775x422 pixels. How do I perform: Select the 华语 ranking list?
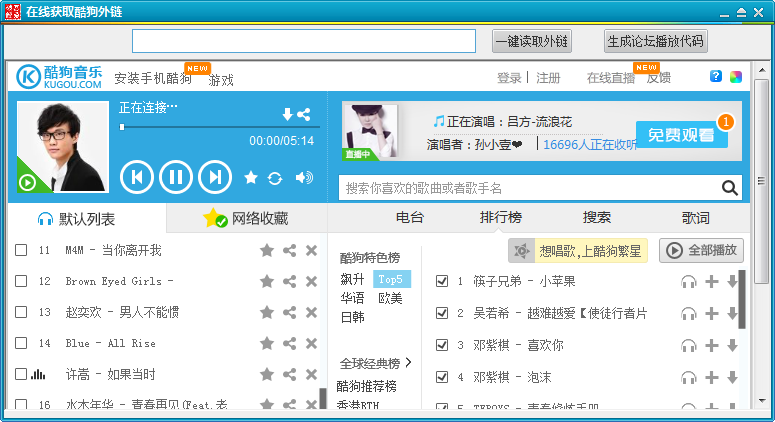click(352, 298)
